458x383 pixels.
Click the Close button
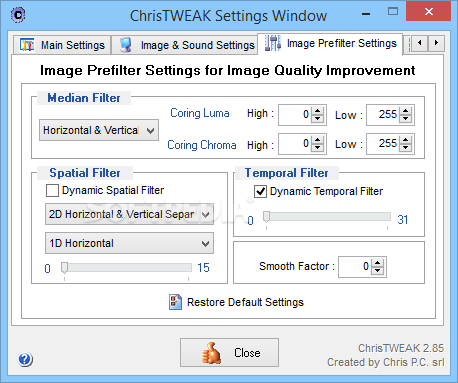click(x=229, y=353)
